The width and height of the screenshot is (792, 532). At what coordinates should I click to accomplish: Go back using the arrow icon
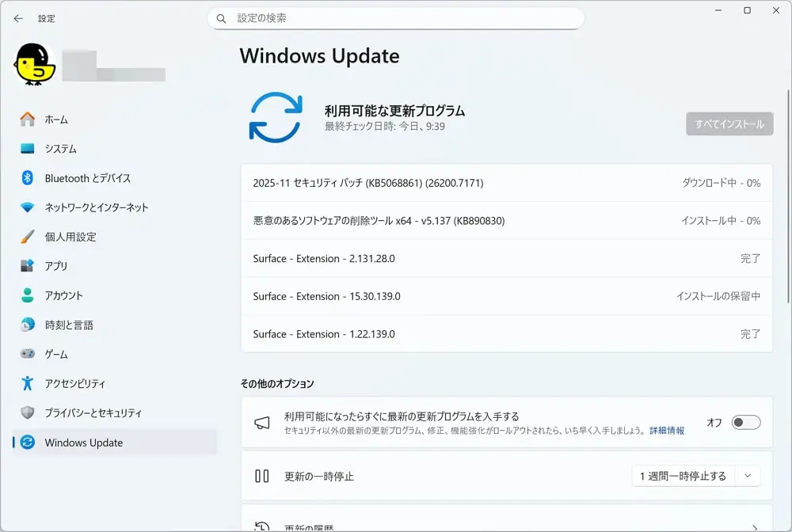pos(17,18)
